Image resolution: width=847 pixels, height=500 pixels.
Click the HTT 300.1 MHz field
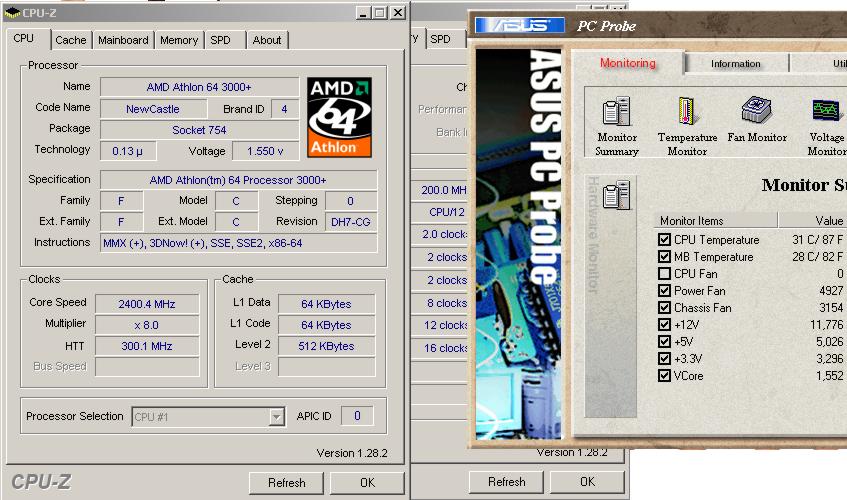(x=147, y=346)
